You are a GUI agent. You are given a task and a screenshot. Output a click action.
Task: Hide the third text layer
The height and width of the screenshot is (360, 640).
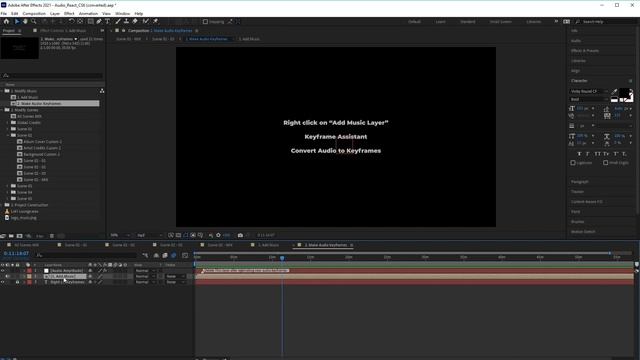(x=3, y=282)
